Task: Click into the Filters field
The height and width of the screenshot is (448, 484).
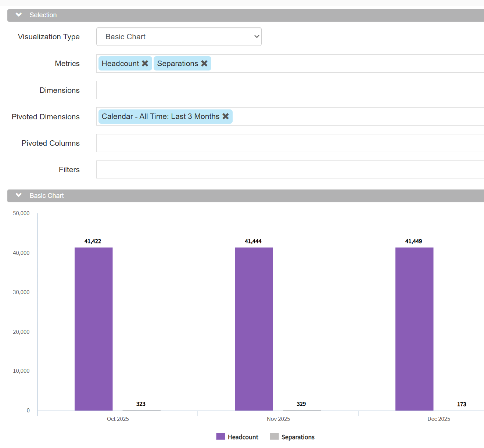Action: pos(290,170)
